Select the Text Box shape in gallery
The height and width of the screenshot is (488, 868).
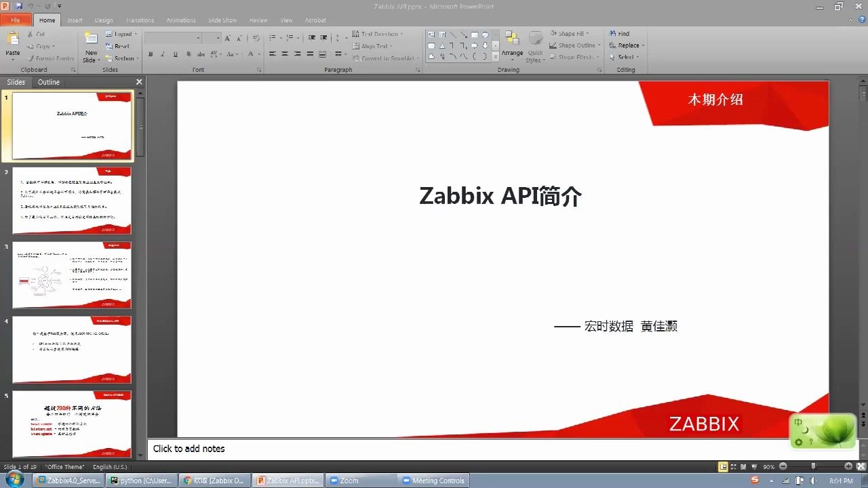tap(431, 35)
